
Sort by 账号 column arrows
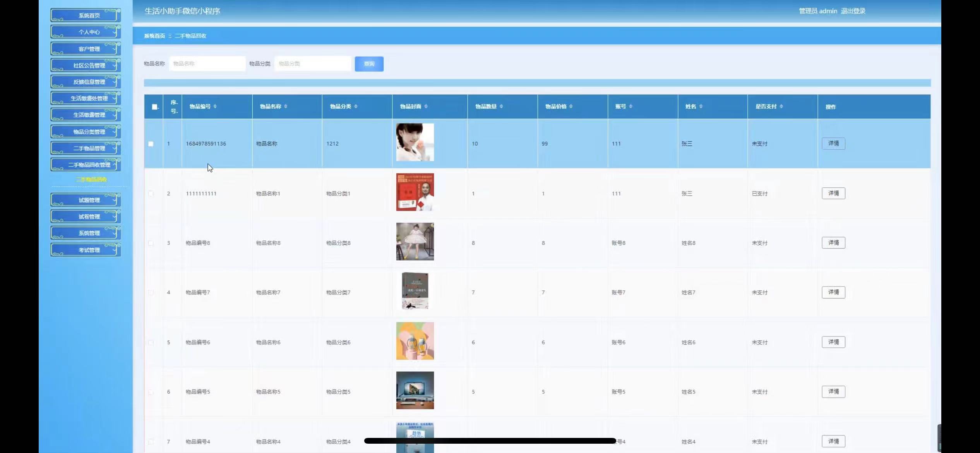630,106
